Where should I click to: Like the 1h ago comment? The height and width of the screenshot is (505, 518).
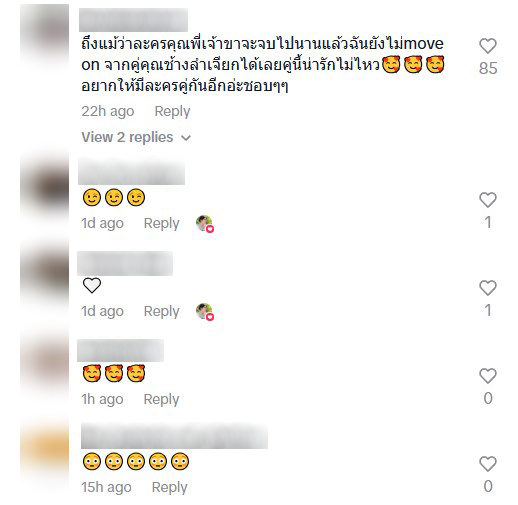coord(488,376)
